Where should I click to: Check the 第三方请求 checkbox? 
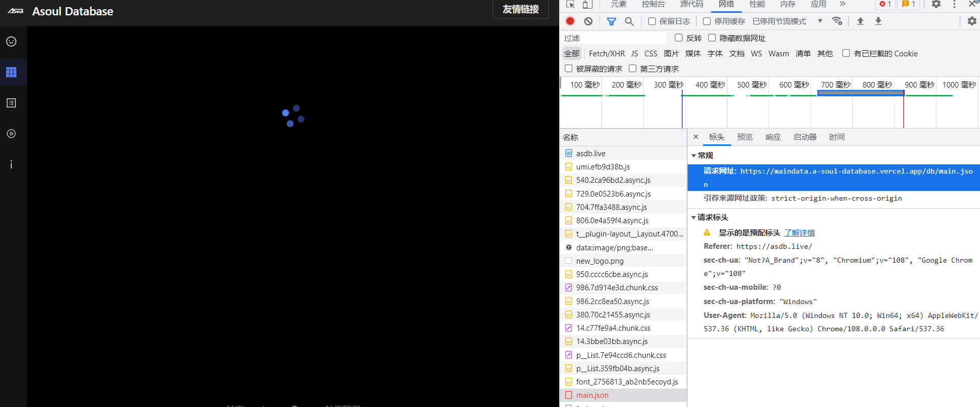pyautogui.click(x=632, y=68)
